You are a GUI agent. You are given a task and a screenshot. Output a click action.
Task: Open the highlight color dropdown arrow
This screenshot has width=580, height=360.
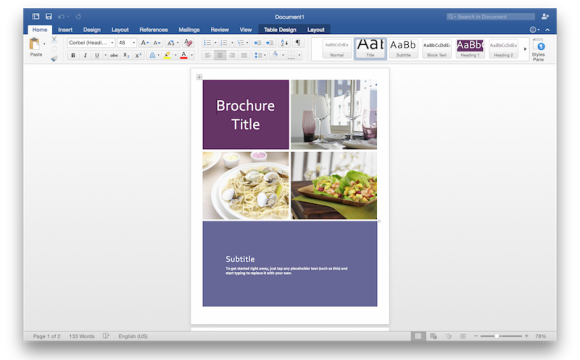coord(175,55)
